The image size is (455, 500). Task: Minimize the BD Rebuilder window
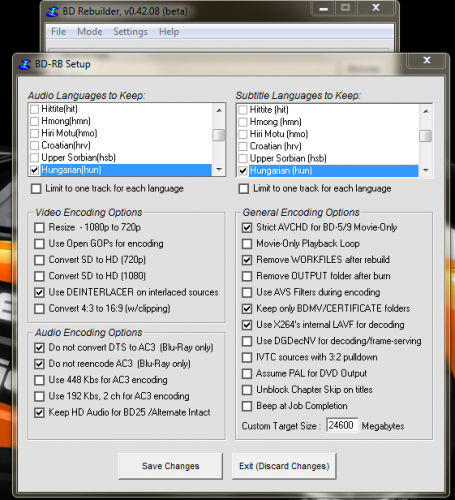point(323,8)
